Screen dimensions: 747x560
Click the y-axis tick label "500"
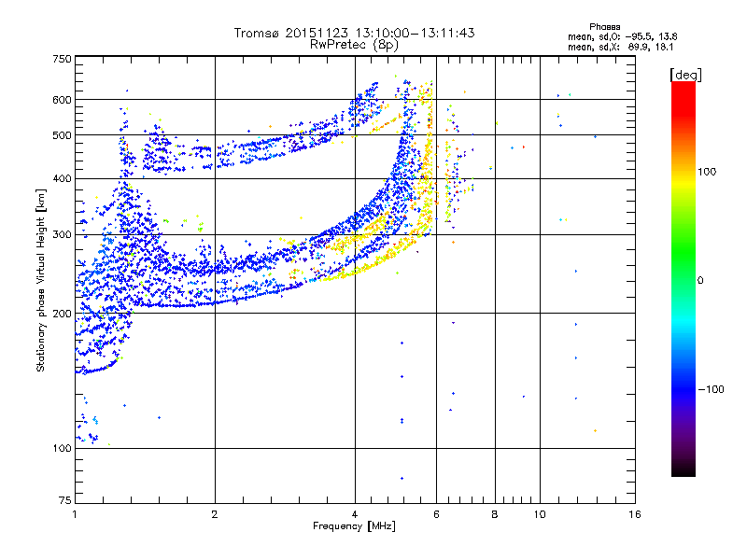(x=62, y=135)
